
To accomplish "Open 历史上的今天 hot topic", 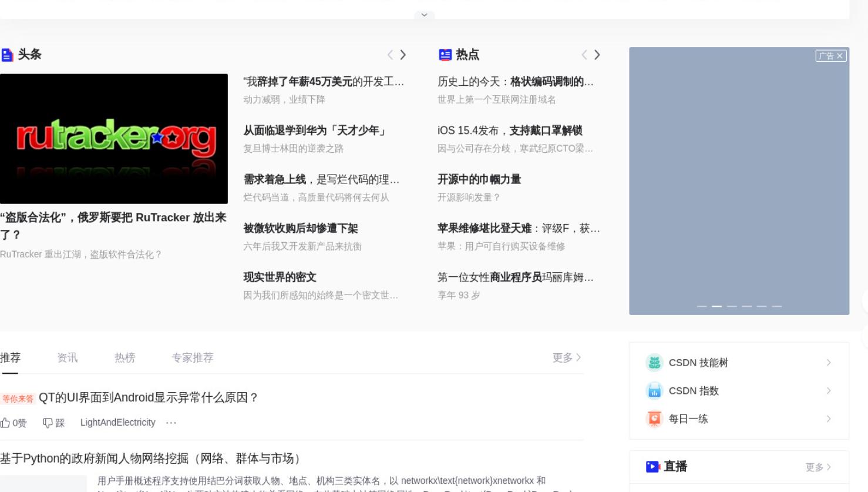I will coord(516,82).
